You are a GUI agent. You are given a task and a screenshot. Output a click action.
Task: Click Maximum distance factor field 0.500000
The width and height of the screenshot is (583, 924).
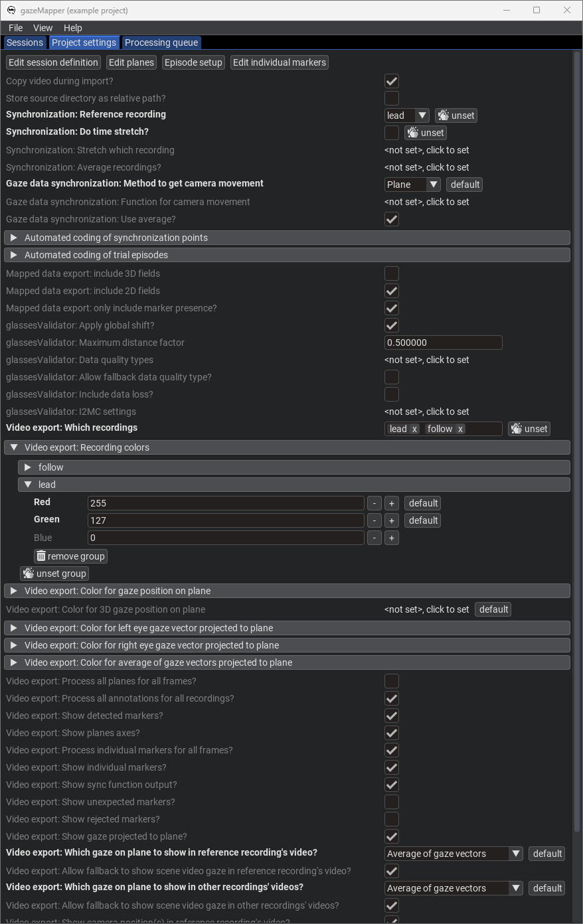(444, 343)
